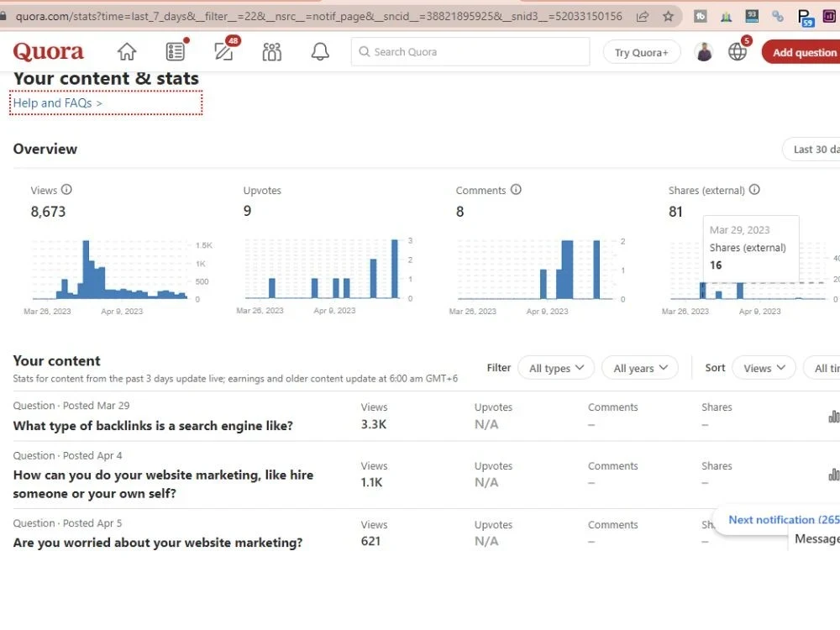The height and width of the screenshot is (630, 840).
Task: Click the Views overview bar chart
Action: (110, 270)
